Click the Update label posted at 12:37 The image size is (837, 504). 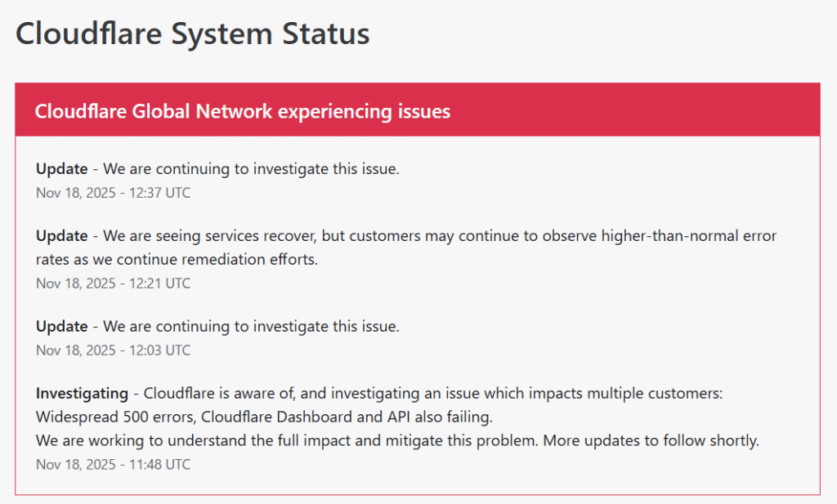point(61,169)
